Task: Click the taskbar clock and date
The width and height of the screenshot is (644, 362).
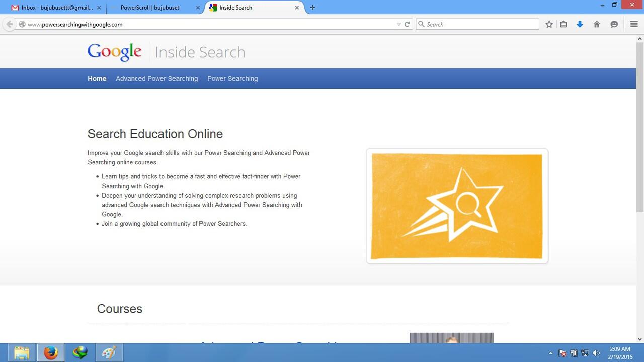Action: [x=620, y=353]
